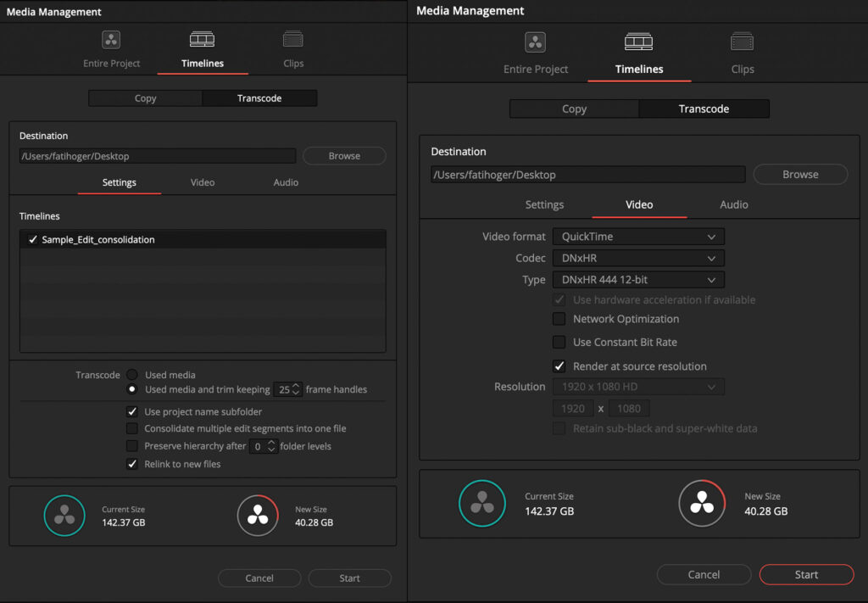Open Audio sub-tab in left window
Image resolution: width=868 pixels, height=603 pixels.
(286, 182)
